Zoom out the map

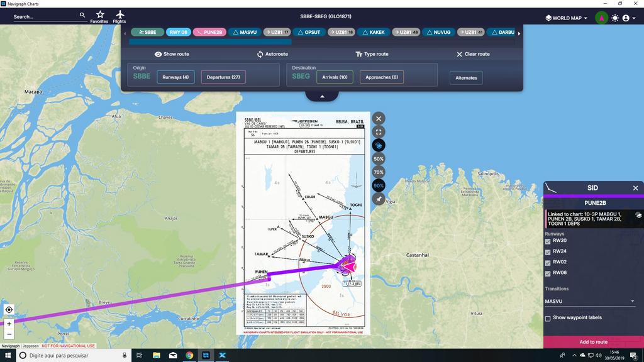[x=9, y=334]
